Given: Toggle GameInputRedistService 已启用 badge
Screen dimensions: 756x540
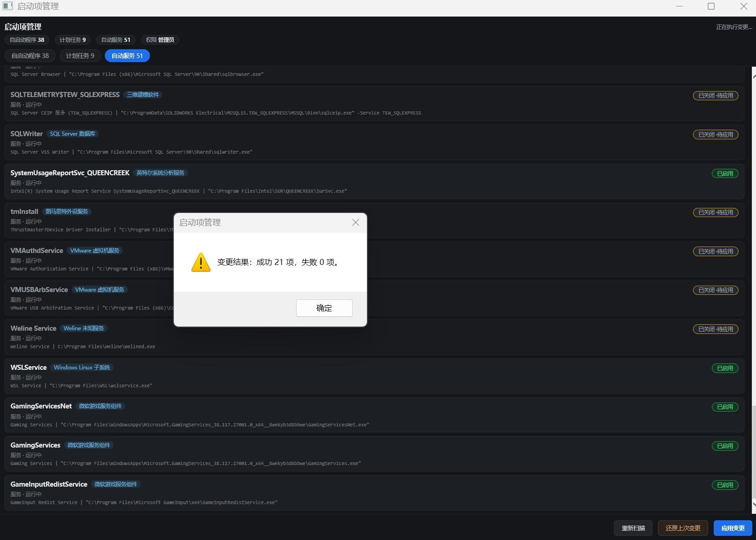Looking at the screenshot, I should (725, 485).
